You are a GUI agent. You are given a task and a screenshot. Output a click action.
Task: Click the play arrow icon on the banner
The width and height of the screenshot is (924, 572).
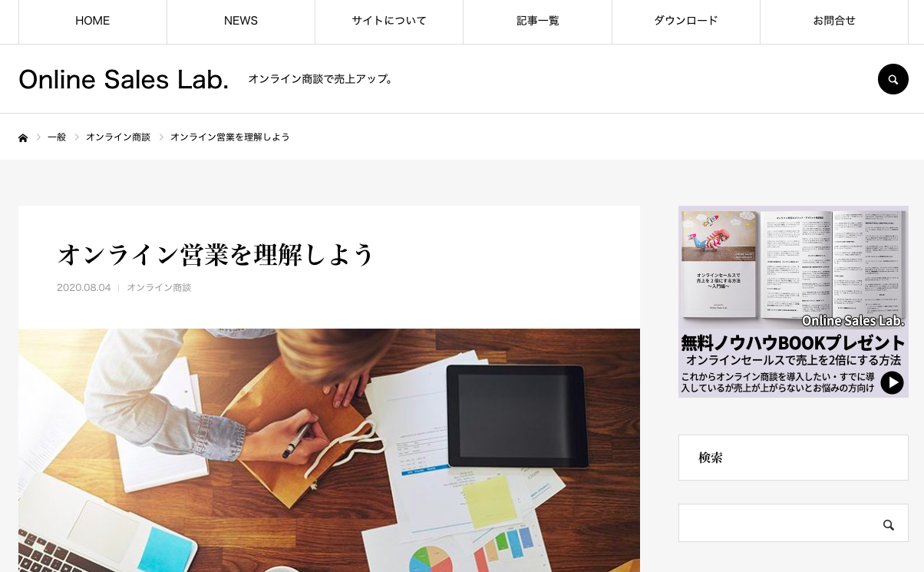click(x=892, y=382)
